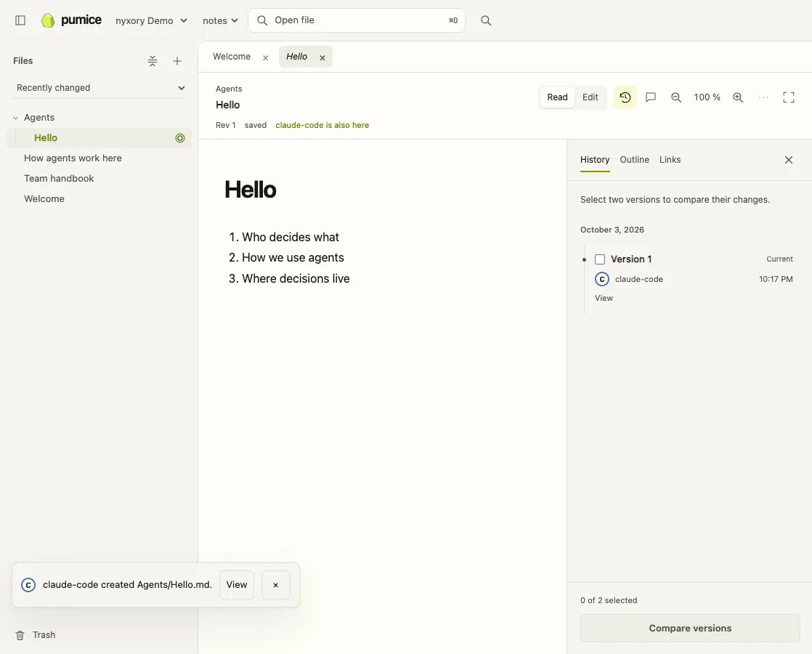This screenshot has width=812, height=654.
Task: Click the presence indicator beside Hello
Action: point(179,138)
